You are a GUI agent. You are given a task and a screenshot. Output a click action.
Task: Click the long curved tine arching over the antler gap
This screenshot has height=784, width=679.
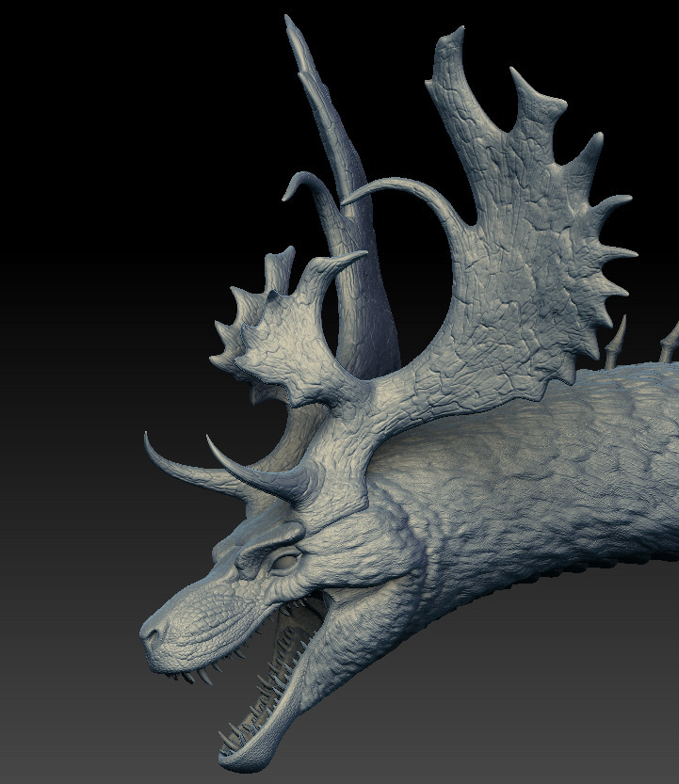click(396, 185)
